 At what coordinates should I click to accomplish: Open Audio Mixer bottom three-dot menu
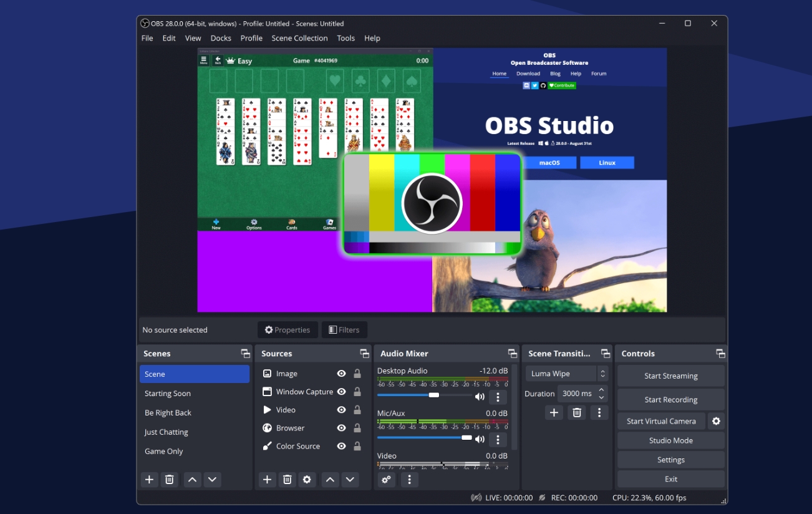coord(409,480)
